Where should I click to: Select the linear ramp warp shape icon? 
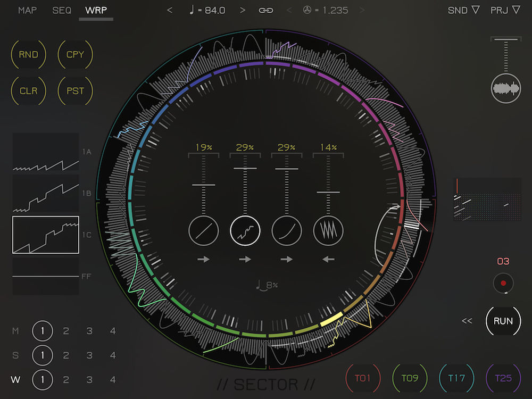point(204,231)
